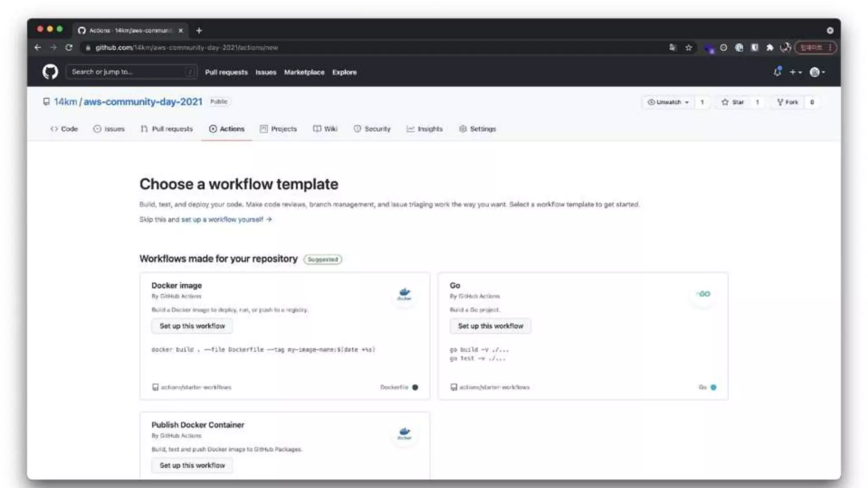Fork the repository
Viewport: 868px width, 488px height.
click(787, 102)
